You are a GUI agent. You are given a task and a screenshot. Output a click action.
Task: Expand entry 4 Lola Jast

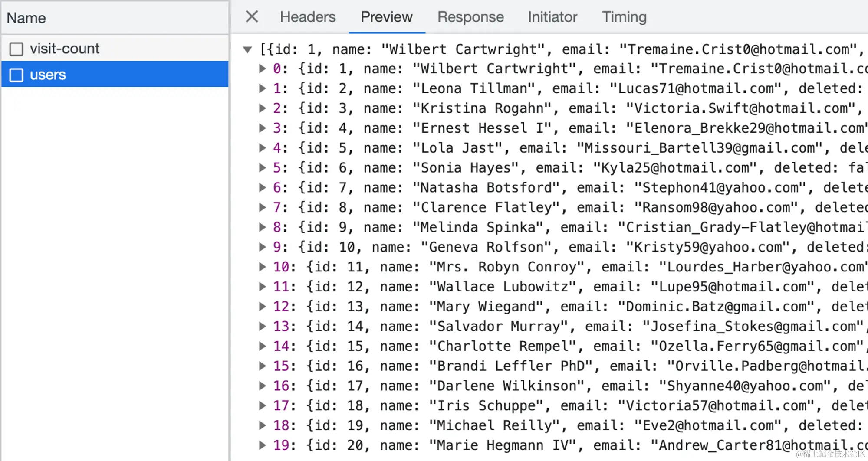point(262,148)
